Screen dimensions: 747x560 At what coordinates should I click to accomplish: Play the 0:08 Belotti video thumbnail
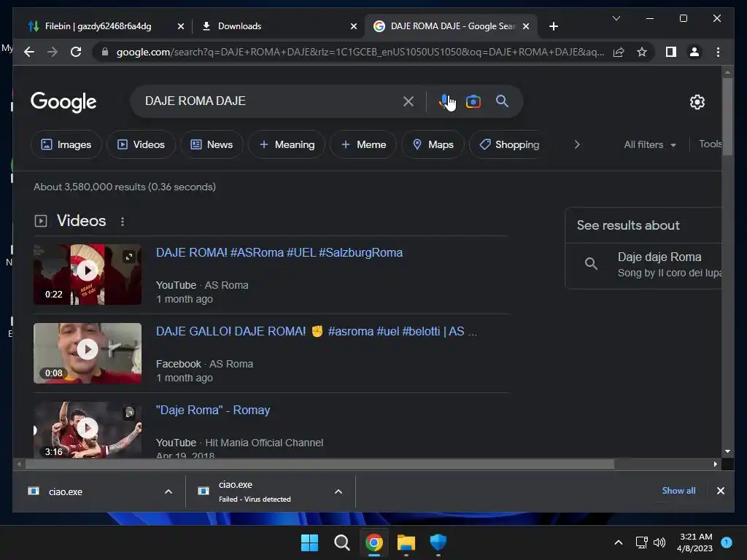point(88,353)
